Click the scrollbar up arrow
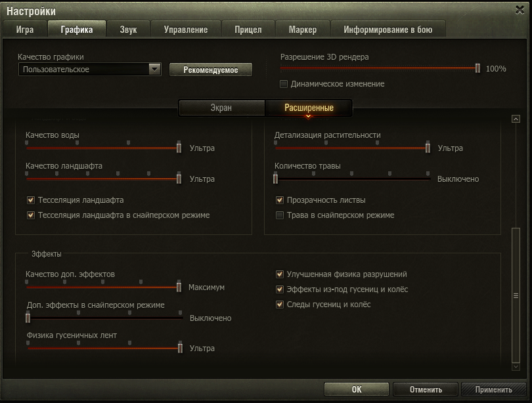The image size is (532, 403). (x=516, y=119)
